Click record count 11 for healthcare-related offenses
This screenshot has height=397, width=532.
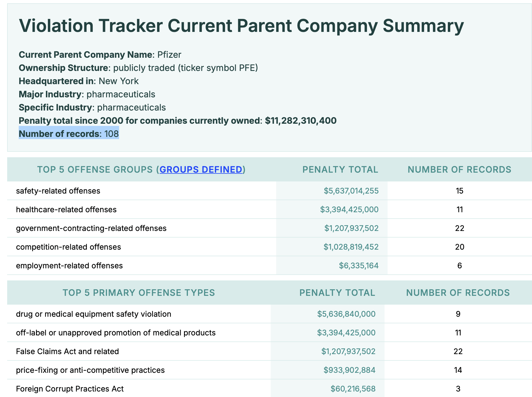click(x=460, y=209)
